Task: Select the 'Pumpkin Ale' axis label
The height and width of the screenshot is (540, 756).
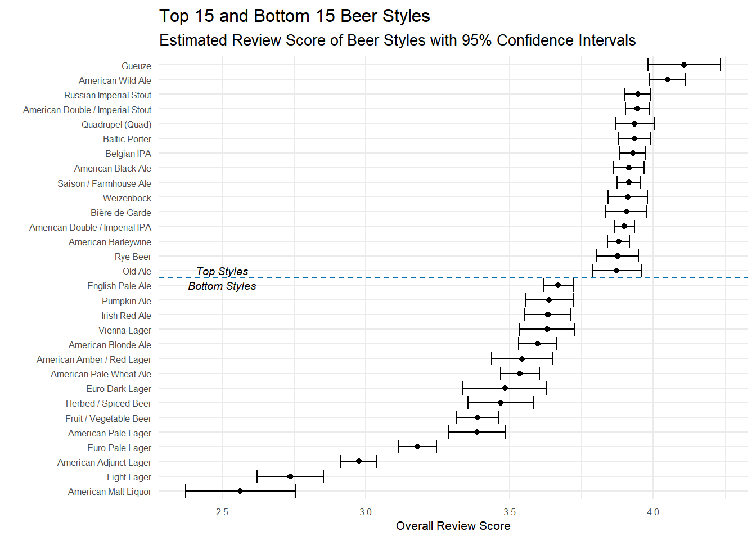Action: coord(127,301)
